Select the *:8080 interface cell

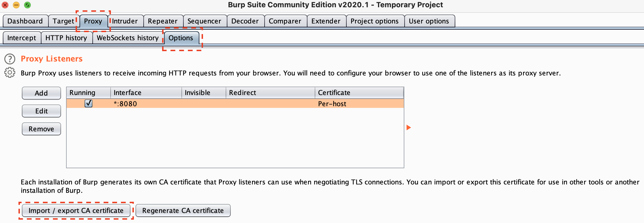tap(146, 104)
